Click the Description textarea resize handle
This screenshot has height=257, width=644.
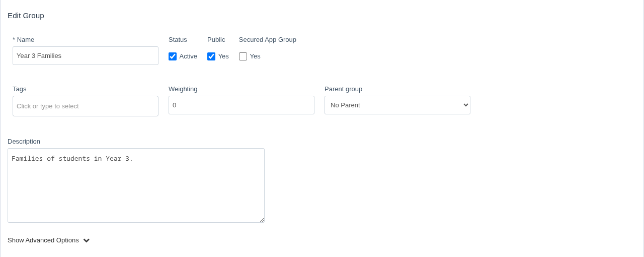pyautogui.click(x=262, y=220)
